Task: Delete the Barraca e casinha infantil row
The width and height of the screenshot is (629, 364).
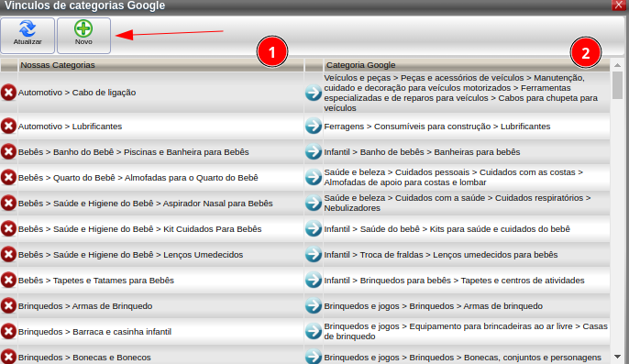Action: click(x=8, y=332)
